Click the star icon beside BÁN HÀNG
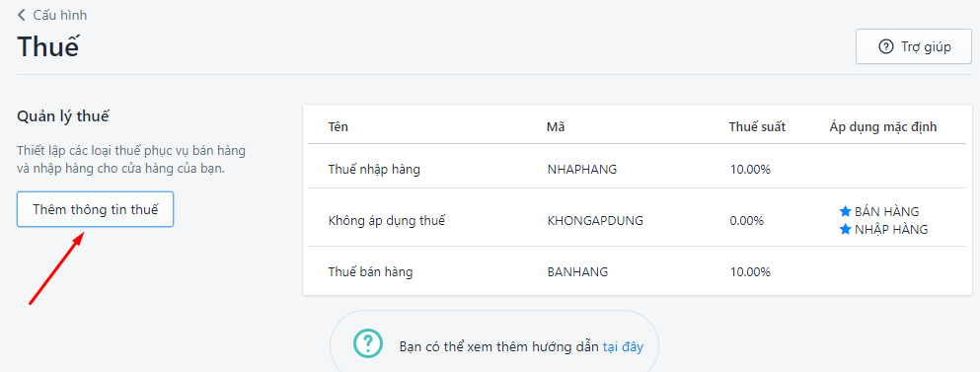The height and width of the screenshot is (372, 980). click(x=846, y=211)
